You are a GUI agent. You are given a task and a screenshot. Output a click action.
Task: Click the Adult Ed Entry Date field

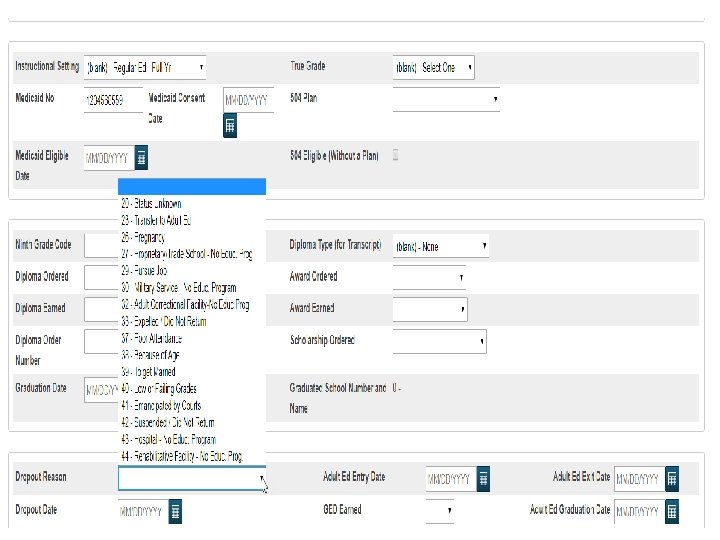tap(451, 479)
